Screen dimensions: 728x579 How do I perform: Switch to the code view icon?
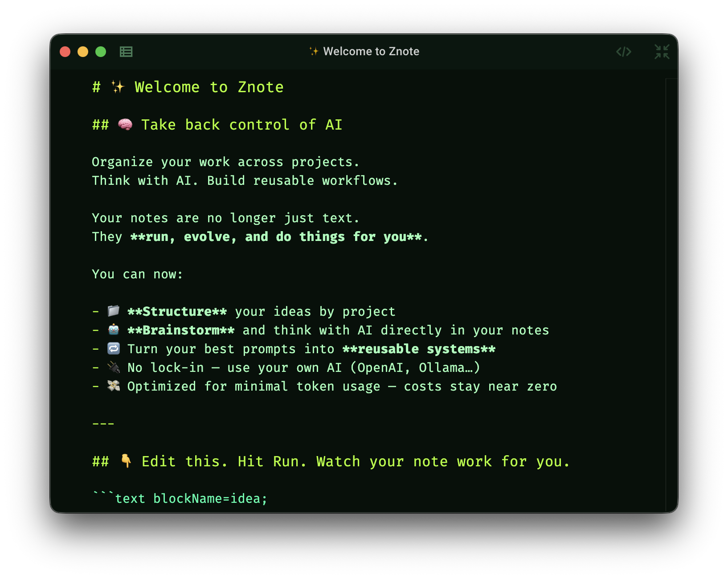click(624, 52)
